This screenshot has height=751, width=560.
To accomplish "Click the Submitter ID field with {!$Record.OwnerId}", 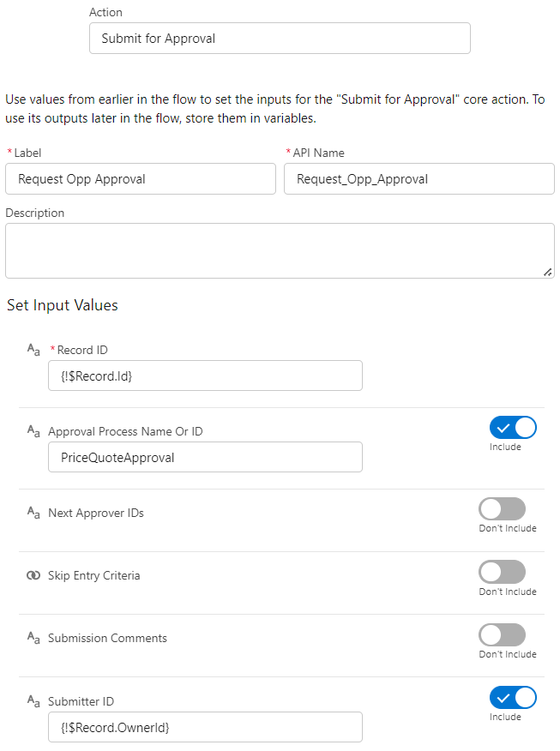I will [205, 727].
